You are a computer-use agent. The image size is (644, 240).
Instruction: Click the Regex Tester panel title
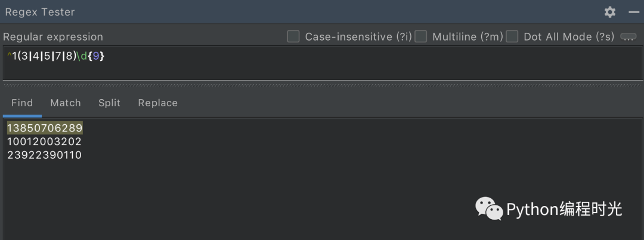tap(40, 12)
